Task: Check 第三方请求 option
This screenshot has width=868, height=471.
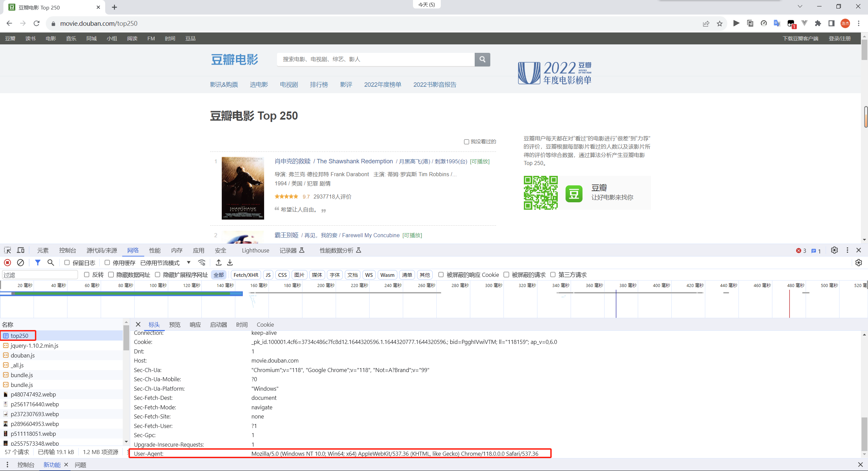Action: pyautogui.click(x=553, y=274)
